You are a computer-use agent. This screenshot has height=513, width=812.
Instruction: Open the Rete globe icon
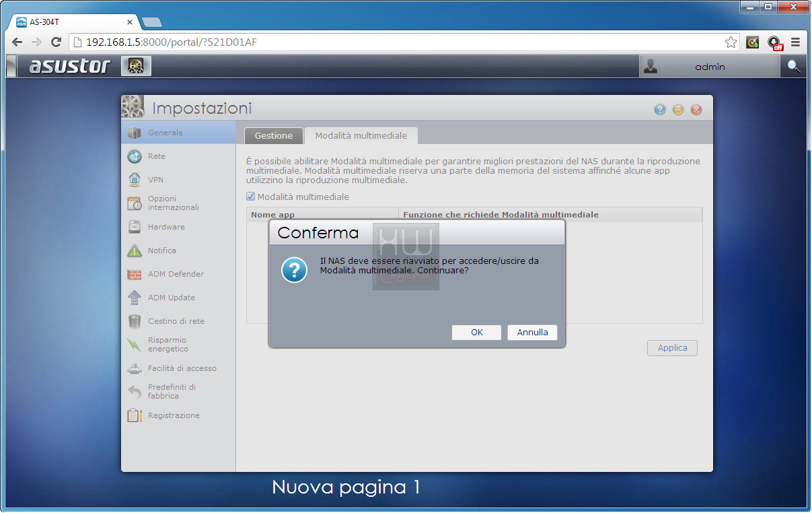coord(135,156)
